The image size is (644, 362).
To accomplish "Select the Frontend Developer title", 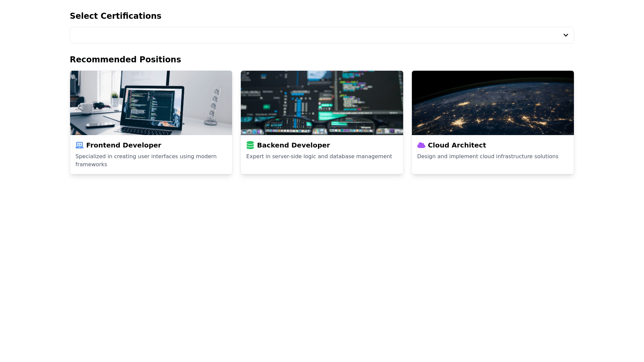I will pyautogui.click(x=123, y=145).
